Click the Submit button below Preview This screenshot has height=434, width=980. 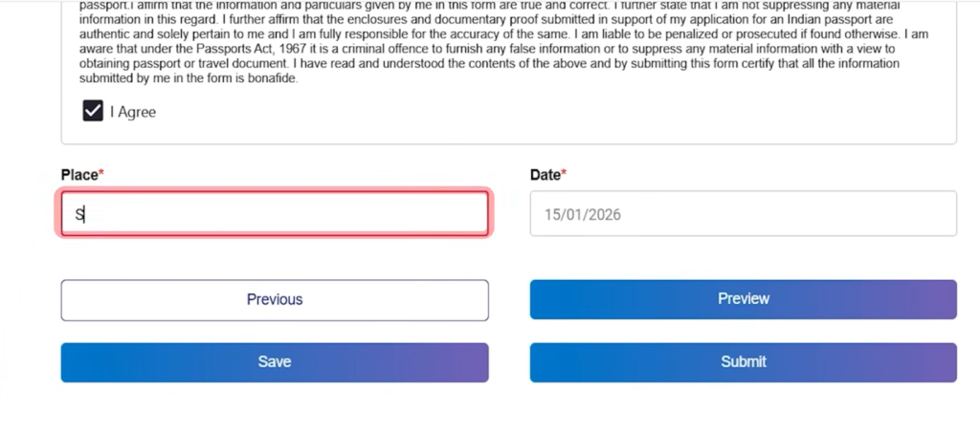(x=743, y=362)
